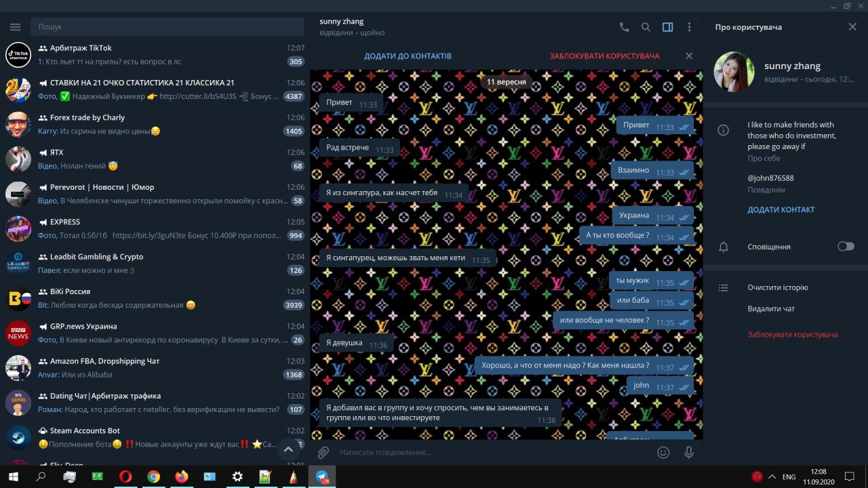This screenshot has height=488, width=868.
Task: Click the Steam Accounts Bot avatar
Action: coord(18,437)
